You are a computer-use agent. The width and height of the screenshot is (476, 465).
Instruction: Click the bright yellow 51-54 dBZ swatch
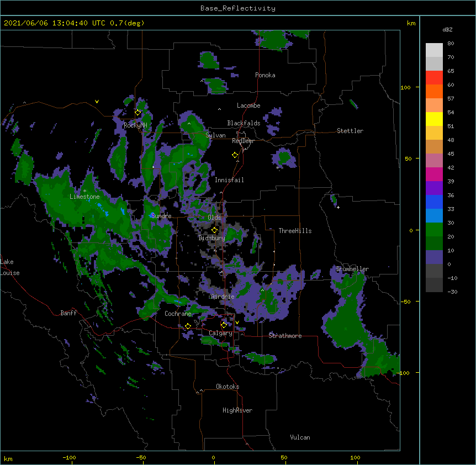pos(434,119)
